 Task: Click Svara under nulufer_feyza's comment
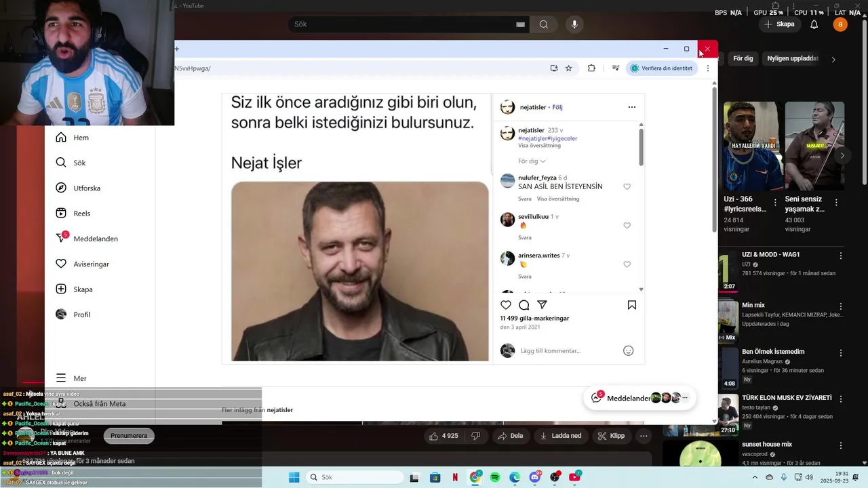coord(525,199)
